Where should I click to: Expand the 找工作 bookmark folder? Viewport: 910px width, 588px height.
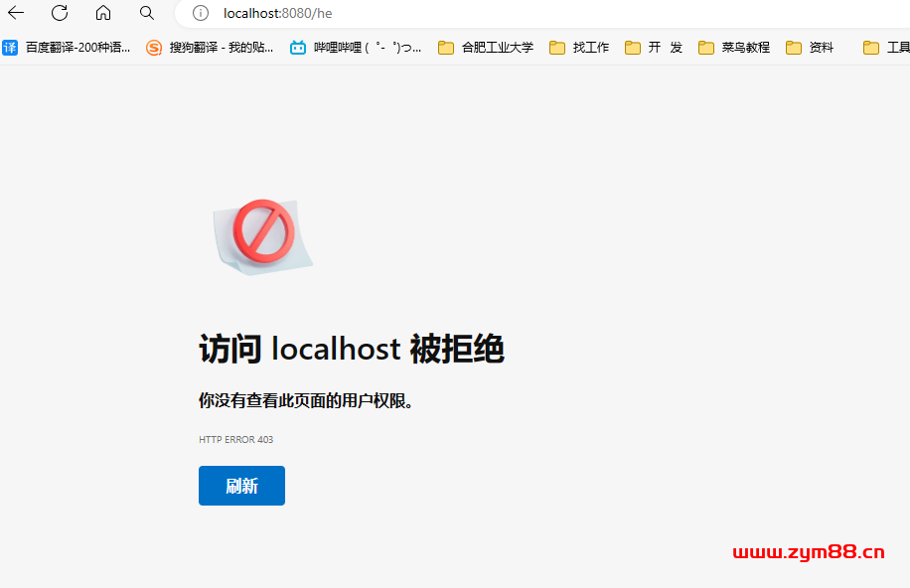[x=579, y=47]
